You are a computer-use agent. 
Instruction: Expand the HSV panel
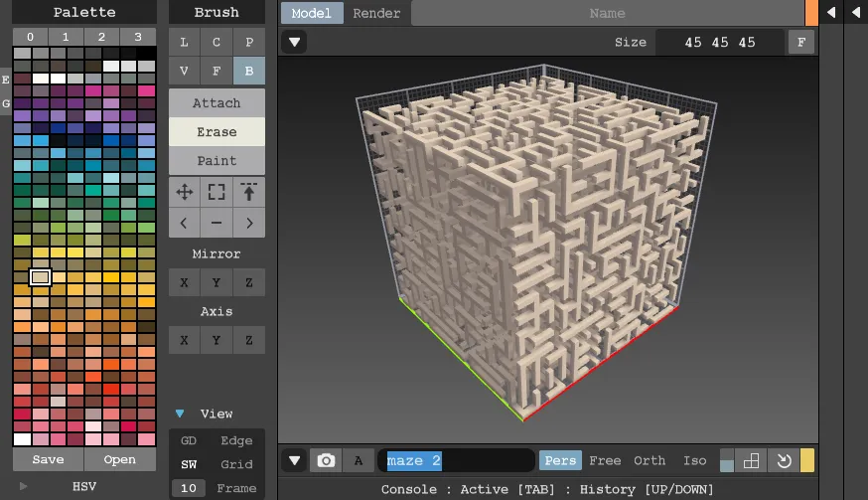[24, 486]
